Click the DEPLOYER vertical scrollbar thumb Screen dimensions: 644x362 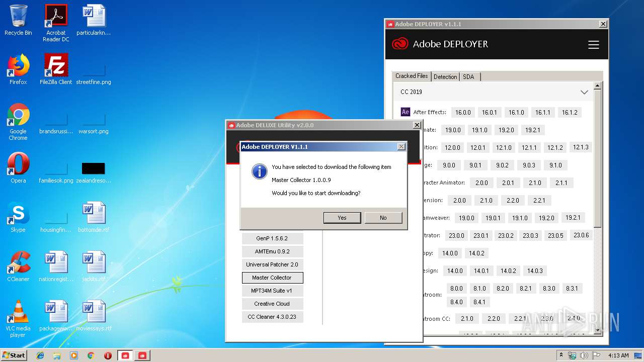[x=598, y=158]
